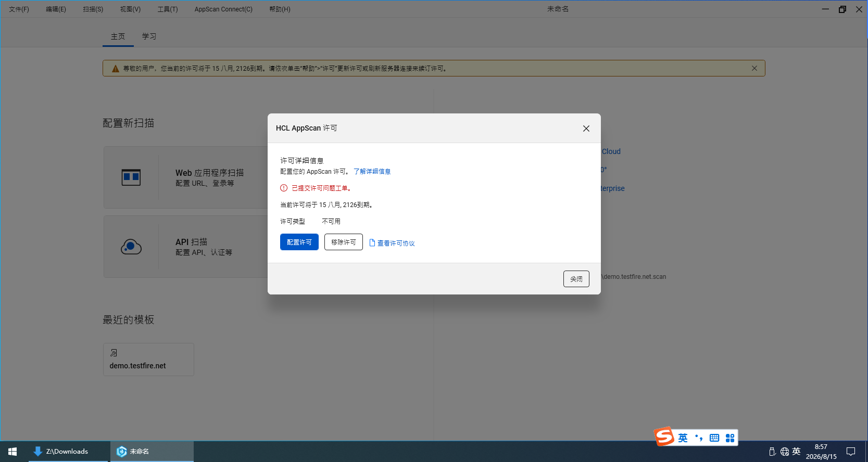868x462 pixels.
Task: Open the 帮助(H) menu
Action: click(280, 9)
